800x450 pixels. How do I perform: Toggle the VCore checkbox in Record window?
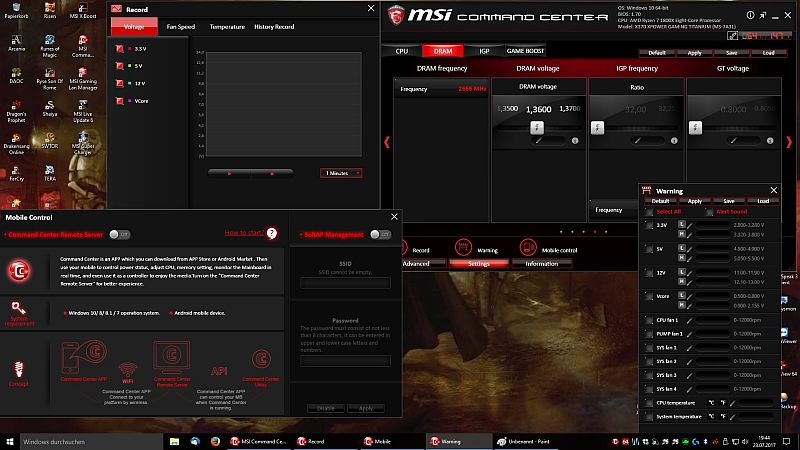click(119, 101)
